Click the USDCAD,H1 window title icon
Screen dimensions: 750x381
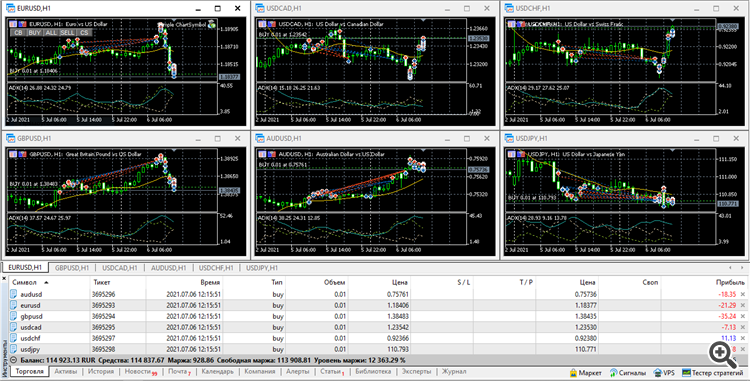260,8
